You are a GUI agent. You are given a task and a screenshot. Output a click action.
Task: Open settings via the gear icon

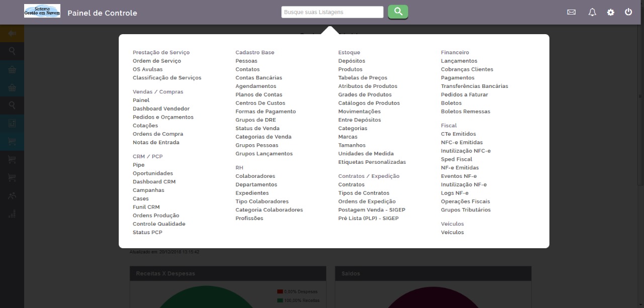(610, 12)
